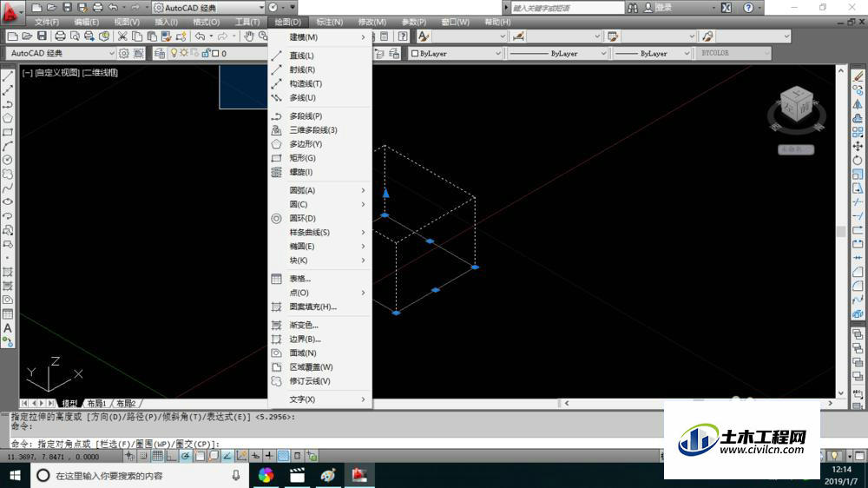Open the 标注(N) dimension menu

coord(329,23)
